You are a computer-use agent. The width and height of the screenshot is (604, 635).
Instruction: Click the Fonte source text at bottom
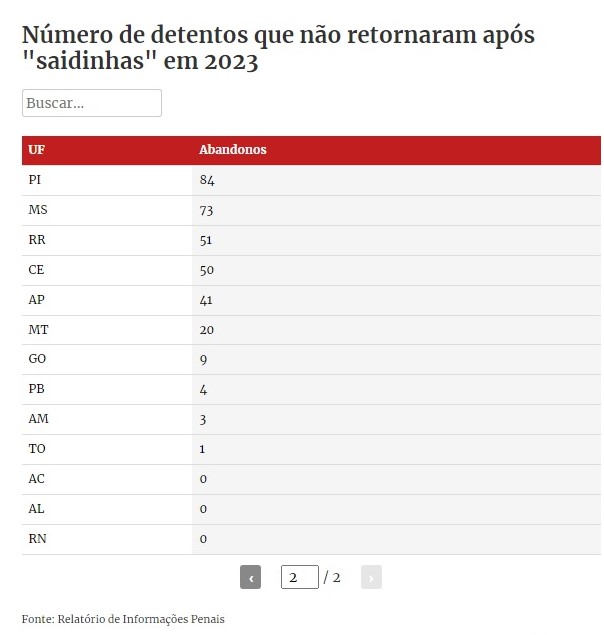(123, 619)
